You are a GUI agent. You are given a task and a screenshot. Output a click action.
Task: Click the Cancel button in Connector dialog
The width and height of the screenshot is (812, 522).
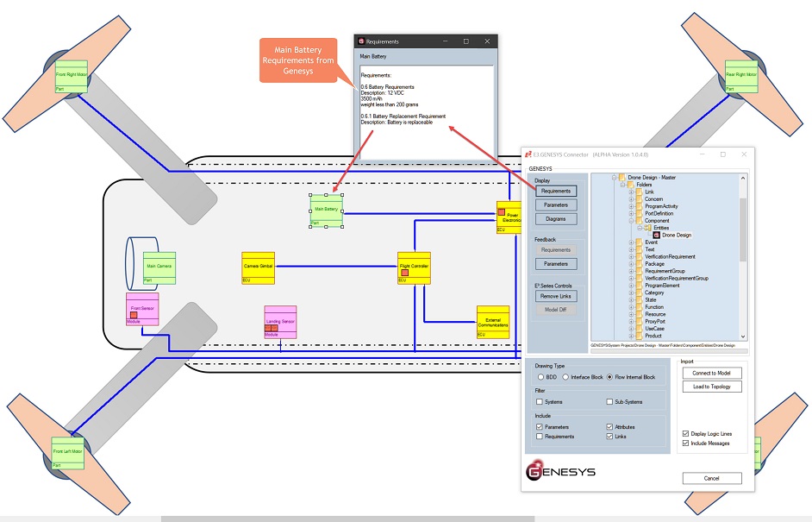(711, 478)
